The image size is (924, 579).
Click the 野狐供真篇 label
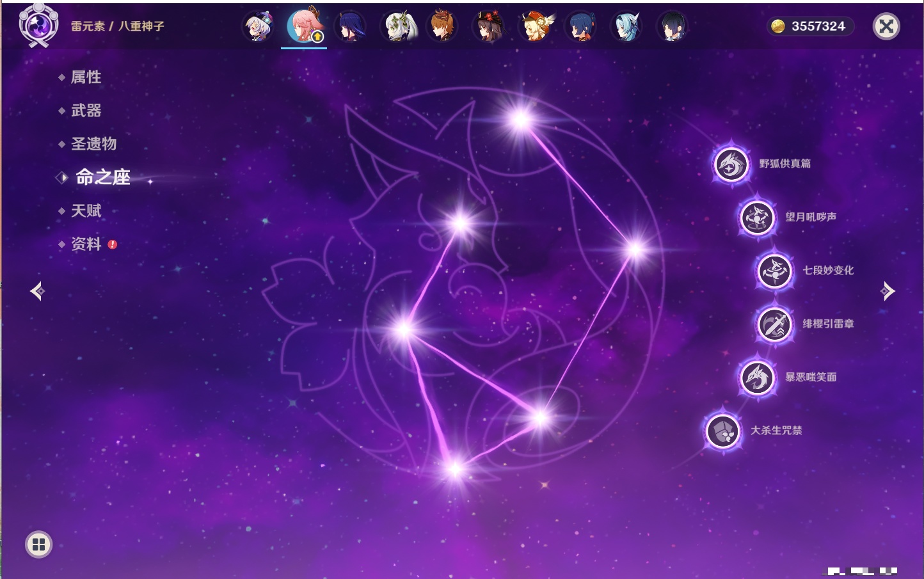click(785, 164)
